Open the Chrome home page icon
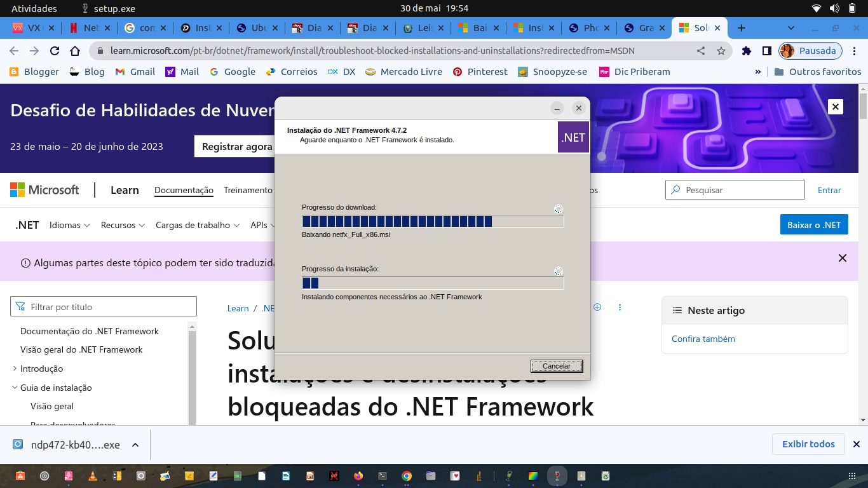The image size is (868, 488). (75, 51)
